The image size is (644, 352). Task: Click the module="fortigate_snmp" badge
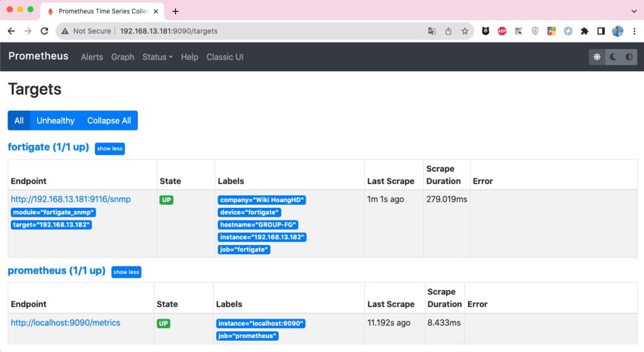pyautogui.click(x=53, y=212)
